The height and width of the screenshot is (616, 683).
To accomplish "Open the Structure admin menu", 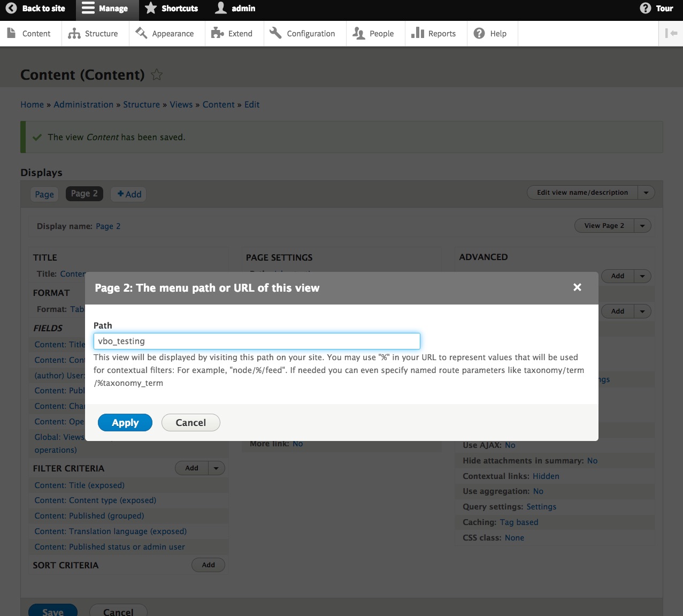I will click(93, 33).
